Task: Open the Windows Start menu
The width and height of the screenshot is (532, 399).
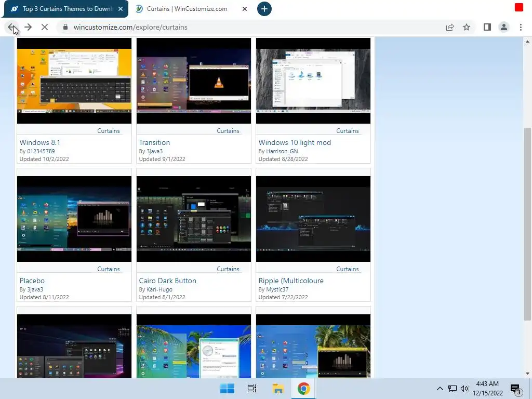Action: click(x=227, y=389)
